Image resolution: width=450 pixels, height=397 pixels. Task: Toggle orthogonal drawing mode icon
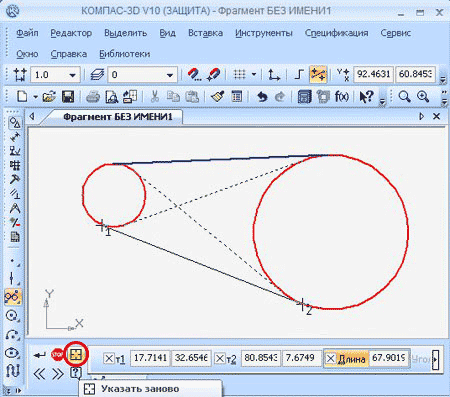299,74
